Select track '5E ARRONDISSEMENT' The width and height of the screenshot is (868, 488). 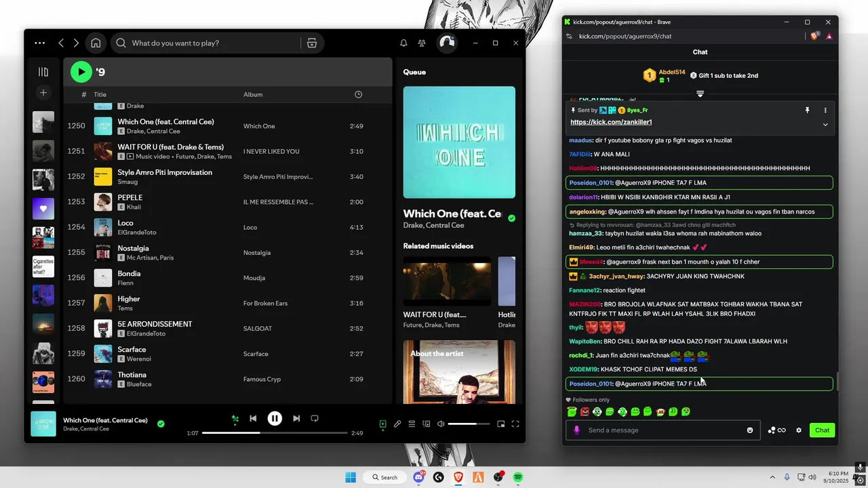[155, 324]
